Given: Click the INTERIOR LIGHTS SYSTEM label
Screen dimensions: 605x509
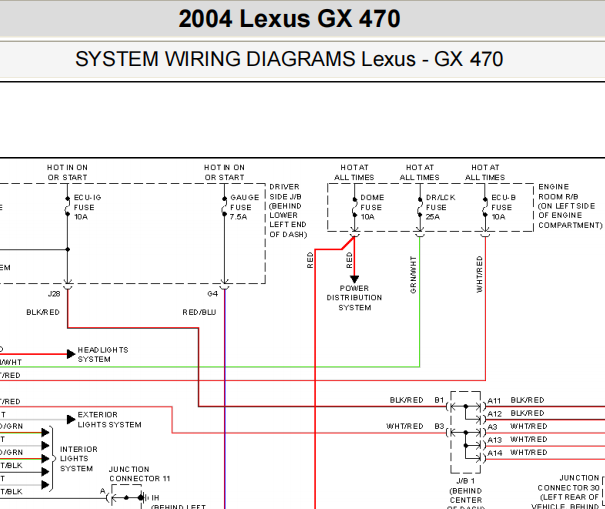Looking at the screenshot, I should pyautogui.click(x=79, y=459).
